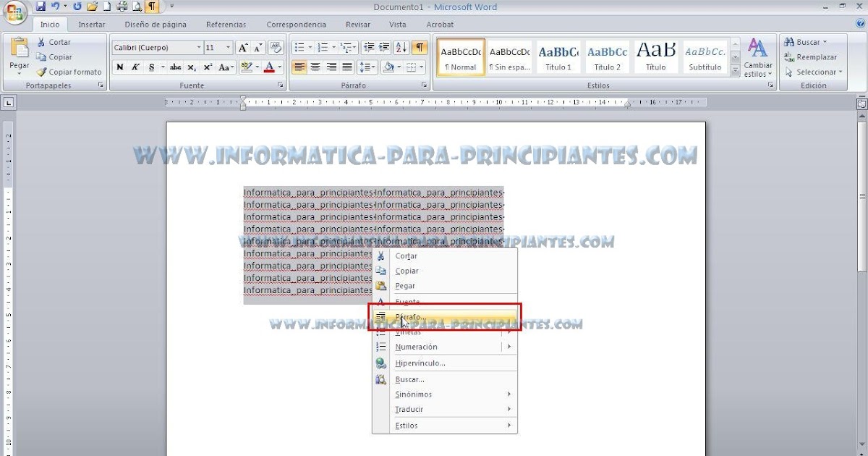Expand the font color A dropdown arrow
This screenshot has height=456, width=868.
pos(278,67)
